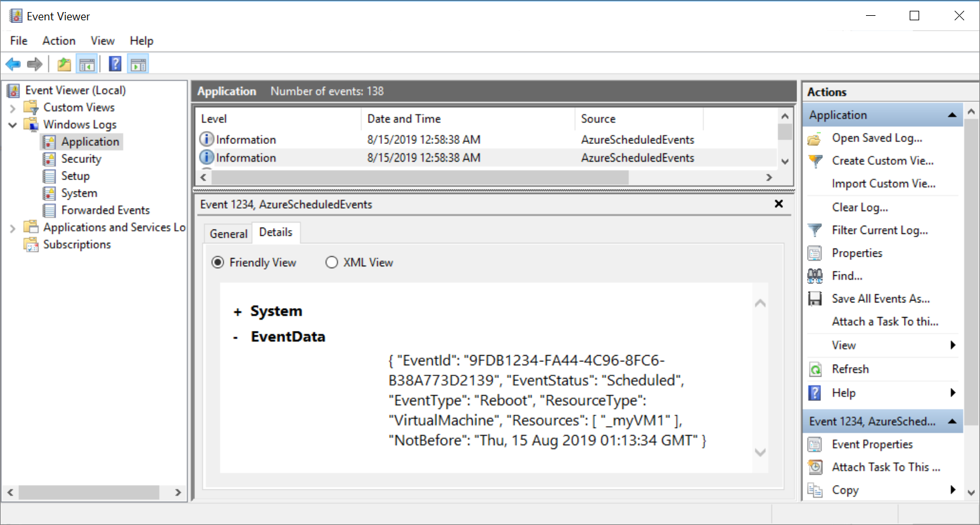Select the Security log icon in tree
The image size is (980, 525).
pyautogui.click(x=49, y=159)
